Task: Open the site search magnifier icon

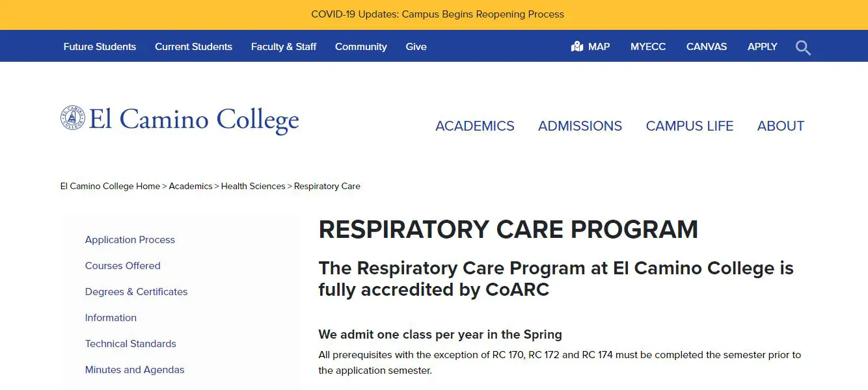Action: pyautogui.click(x=803, y=46)
